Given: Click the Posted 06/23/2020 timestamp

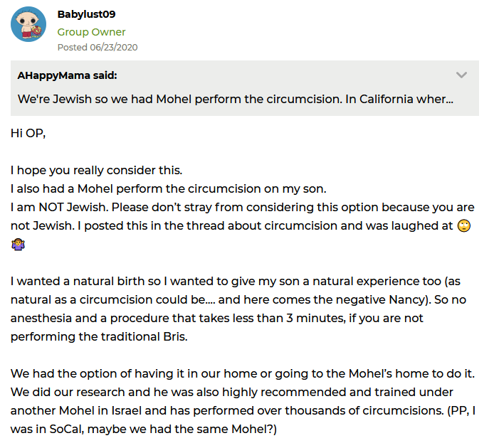Looking at the screenshot, I should [98, 47].
